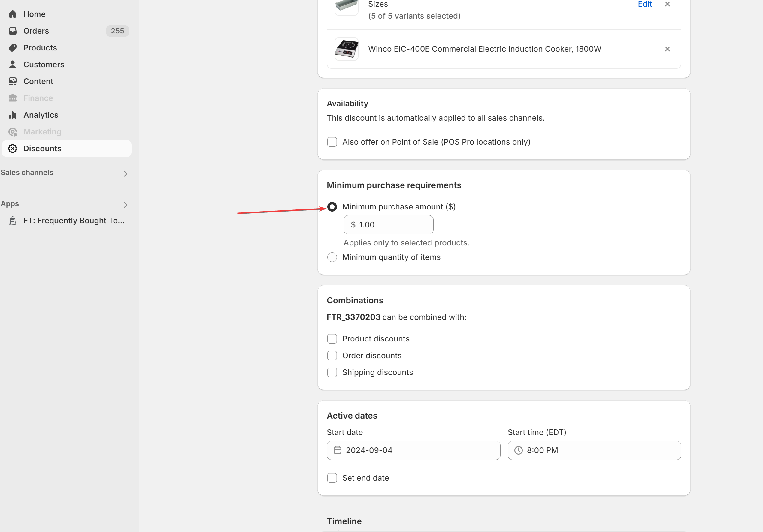Image resolution: width=763 pixels, height=532 pixels.
Task: Click the Products tag icon
Action: [13, 47]
